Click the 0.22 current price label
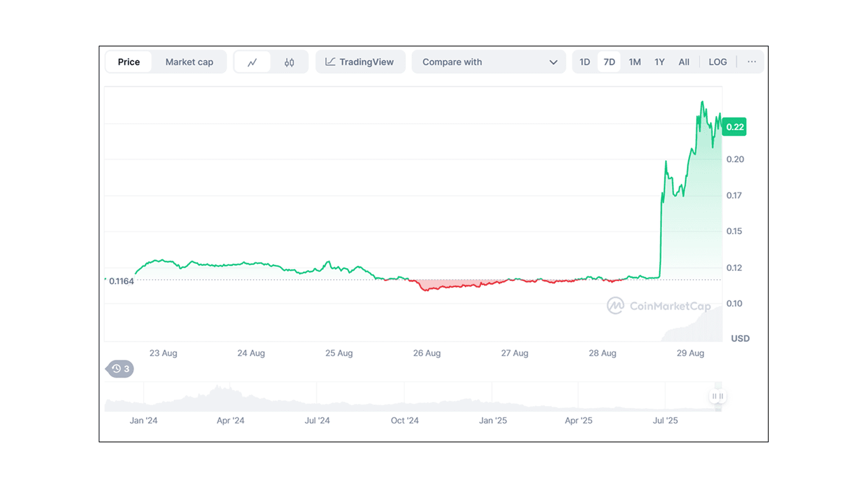This screenshot has height=488, width=868. (734, 127)
